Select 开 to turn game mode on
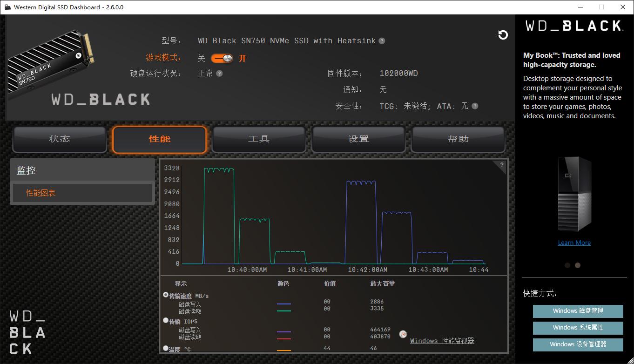Screen dimensions: 634x364 (x=243, y=58)
